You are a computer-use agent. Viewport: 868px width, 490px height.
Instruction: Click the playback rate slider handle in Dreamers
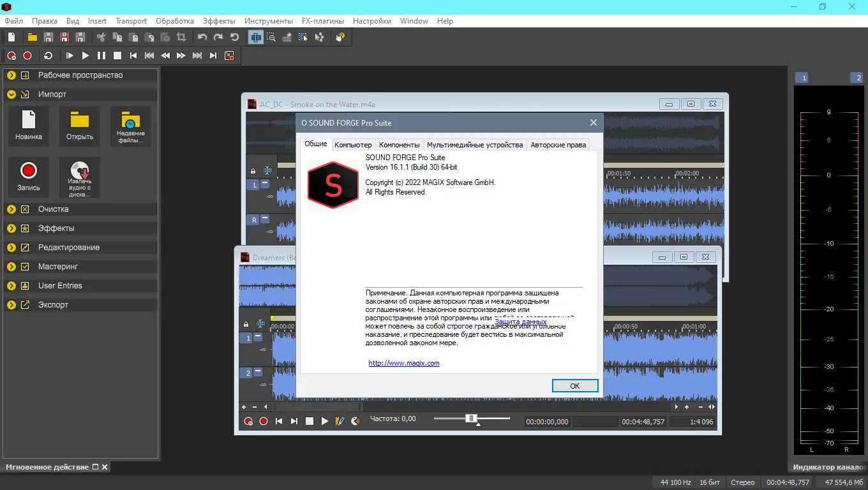(x=471, y=419)
